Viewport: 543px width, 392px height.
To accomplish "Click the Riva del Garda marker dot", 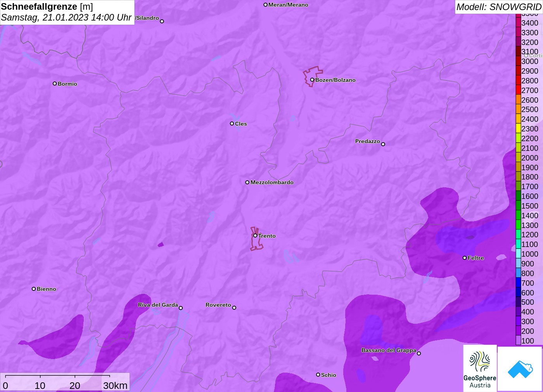I will [181, 308].
